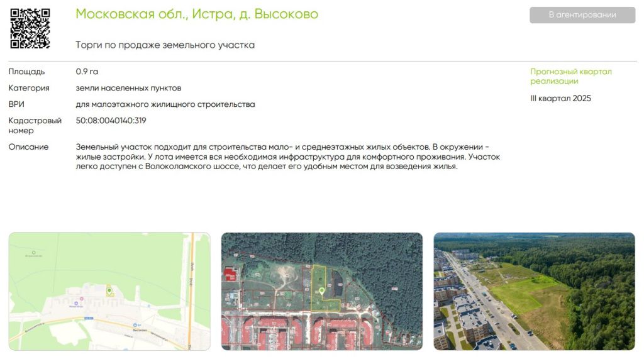The image size is (644, 364).
Task: Select the green pin on satellite cadastral map
Action: [321, 291]
